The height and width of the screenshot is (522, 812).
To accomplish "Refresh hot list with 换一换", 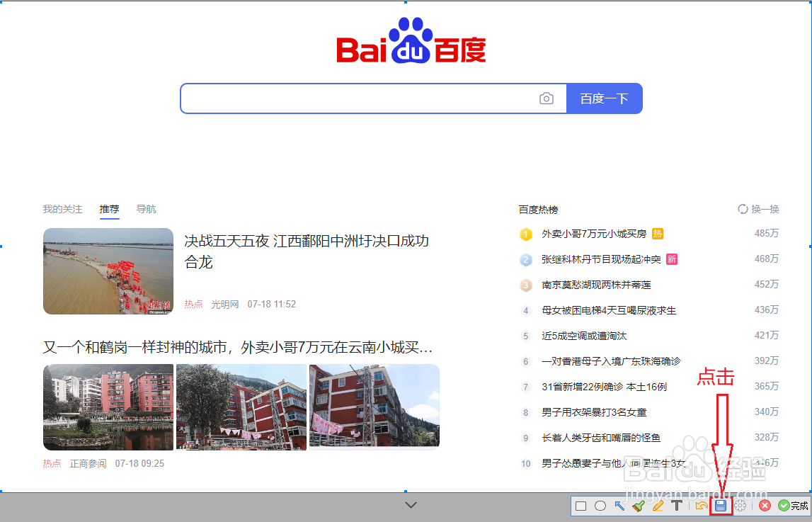I will click(x=759, y=209).
